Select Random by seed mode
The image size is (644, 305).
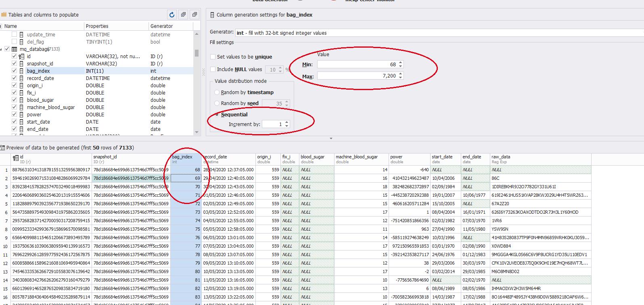(217, 103)
